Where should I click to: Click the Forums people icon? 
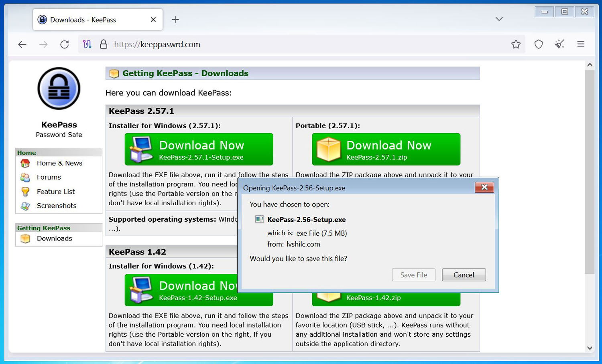pos(25,177)
